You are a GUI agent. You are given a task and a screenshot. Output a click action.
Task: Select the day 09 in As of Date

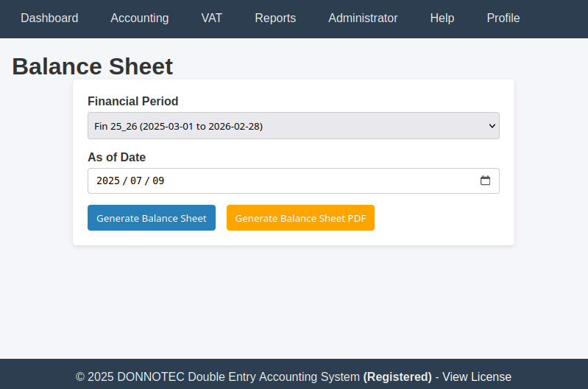coord(158,181)
